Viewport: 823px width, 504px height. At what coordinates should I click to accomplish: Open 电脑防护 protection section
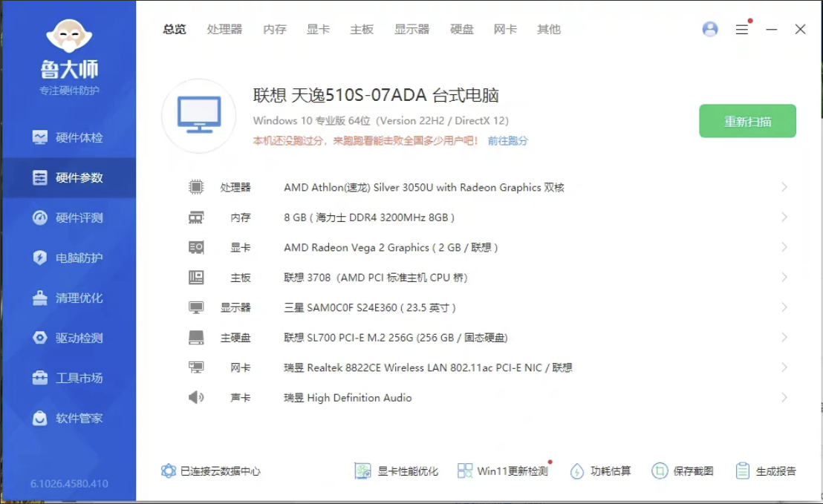68,258
